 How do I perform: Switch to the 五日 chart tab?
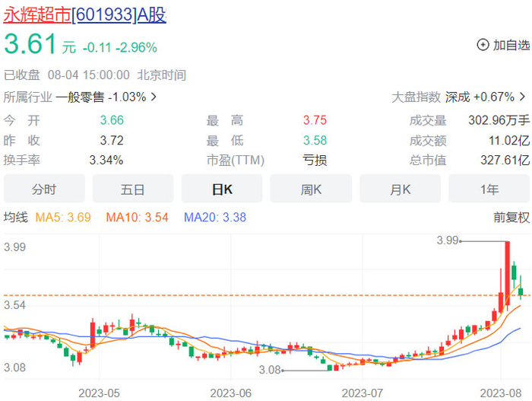(x=133, y=189)
